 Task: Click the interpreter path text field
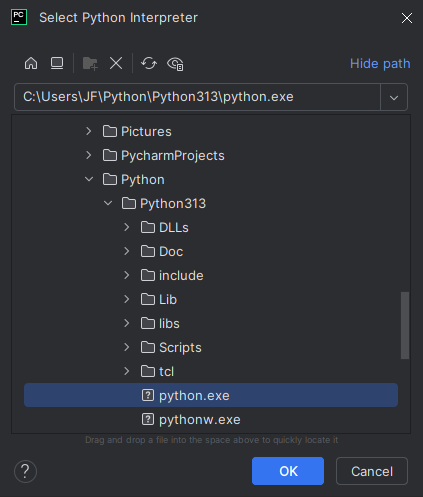click(197, 97)
